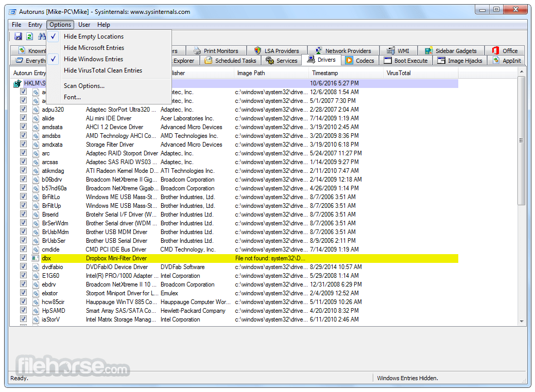Click the LSA Providers shield icon
Image resolution: width=535 pixels, height=392 pixels.
(x=258, y=51)
